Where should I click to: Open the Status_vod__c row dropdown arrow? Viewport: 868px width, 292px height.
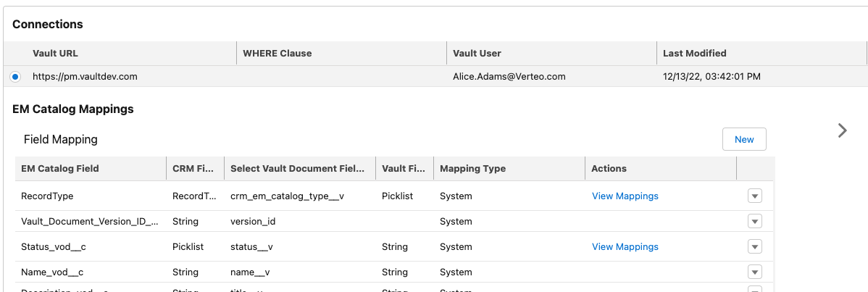click(754, 246)
